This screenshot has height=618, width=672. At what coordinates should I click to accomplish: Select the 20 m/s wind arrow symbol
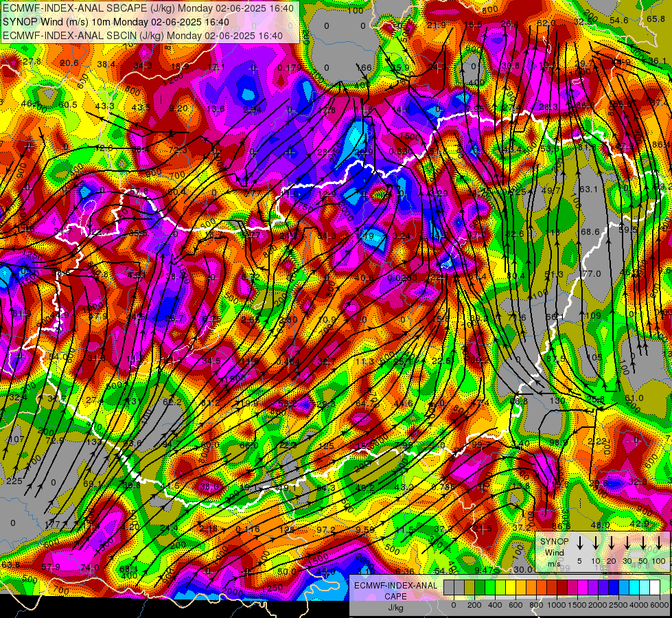pyautogui.click(x=612, y=542)
